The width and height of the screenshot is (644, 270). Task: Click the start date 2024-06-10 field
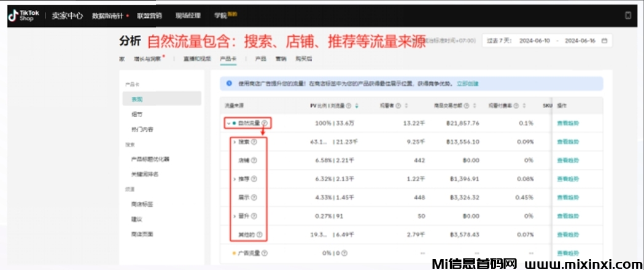coord(534,41)
